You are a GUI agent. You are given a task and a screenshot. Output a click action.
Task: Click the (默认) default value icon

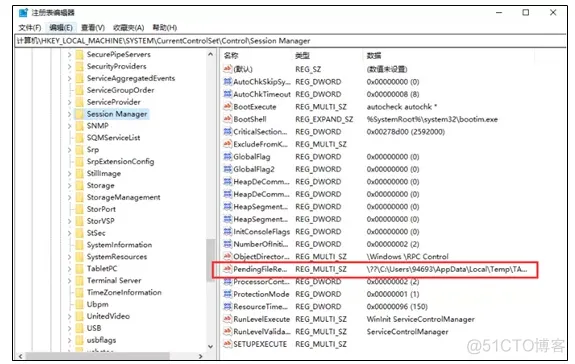click(x=228, y=69)
